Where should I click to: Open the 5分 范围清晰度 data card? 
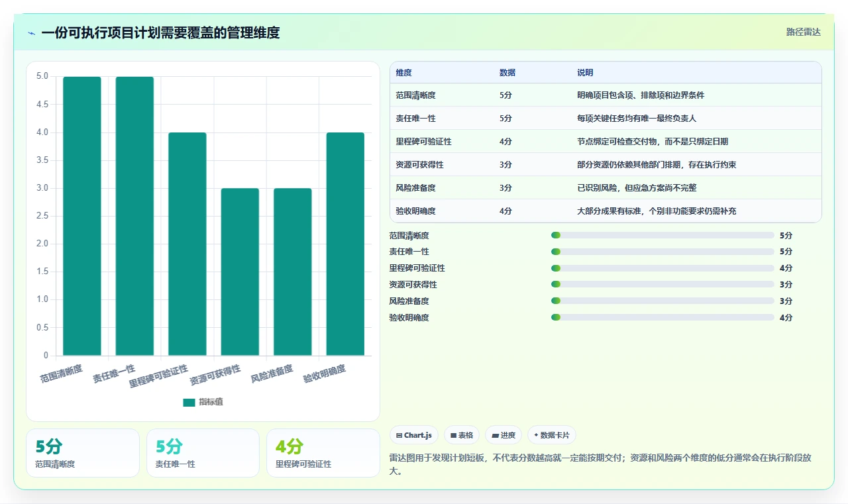83,453
